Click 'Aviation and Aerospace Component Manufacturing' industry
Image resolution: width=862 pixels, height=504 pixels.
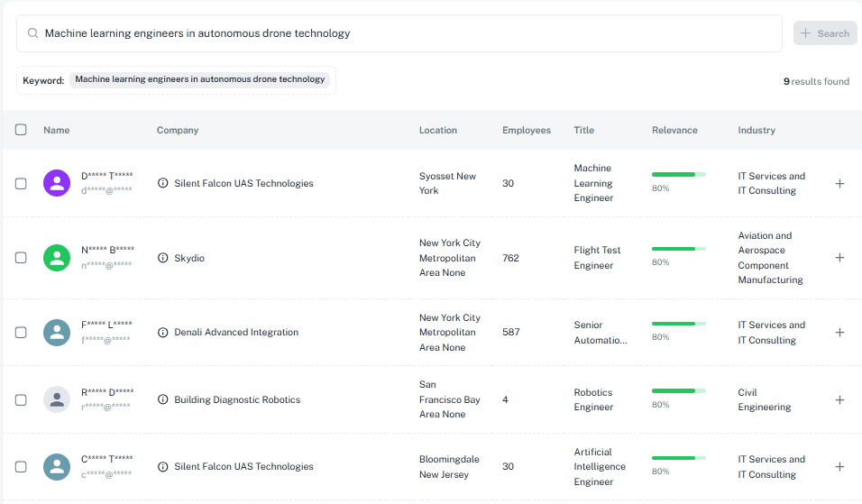(x=770, y=258)
